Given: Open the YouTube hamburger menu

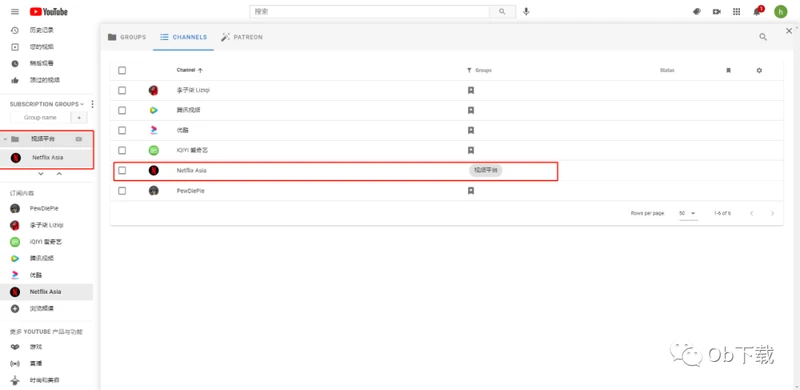Looking at the screenshot, I should point(15,12).
